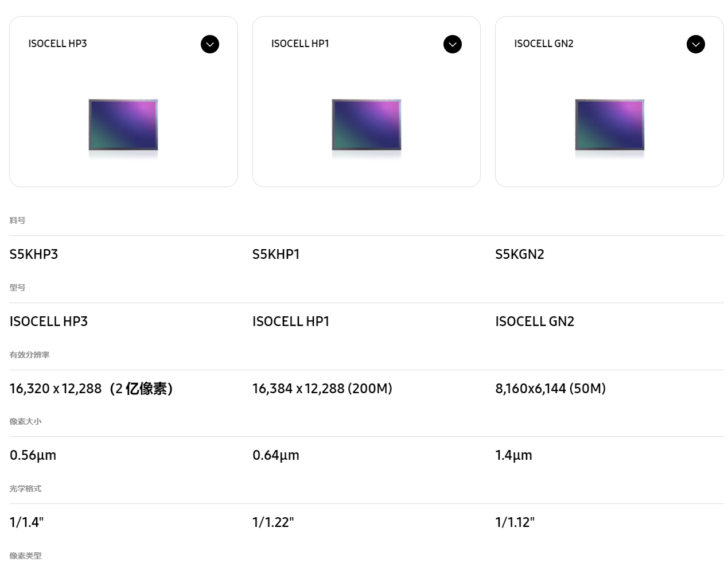The height and width of the screenshot is (570, 728).
Task: Click the 16,384 x 12,288 (200M) value
Action: 322,389
